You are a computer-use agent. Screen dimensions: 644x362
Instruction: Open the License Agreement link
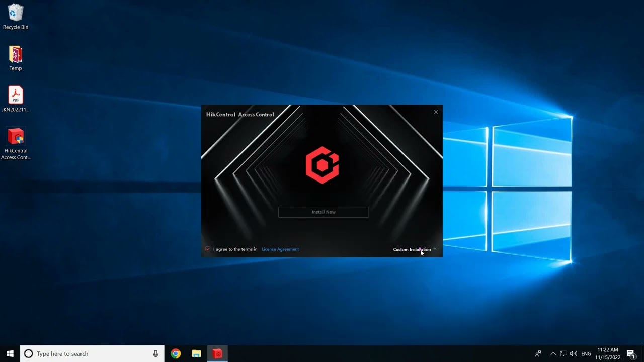coord(280,249)
